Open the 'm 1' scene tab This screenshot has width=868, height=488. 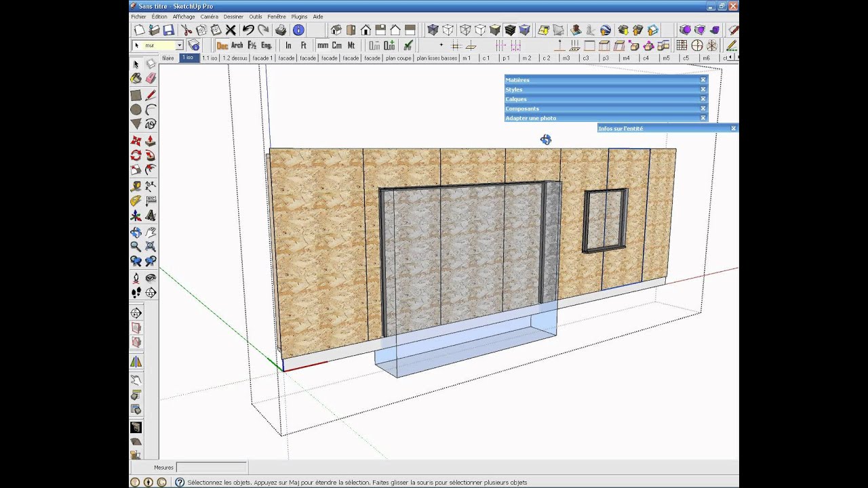(467, 58)
